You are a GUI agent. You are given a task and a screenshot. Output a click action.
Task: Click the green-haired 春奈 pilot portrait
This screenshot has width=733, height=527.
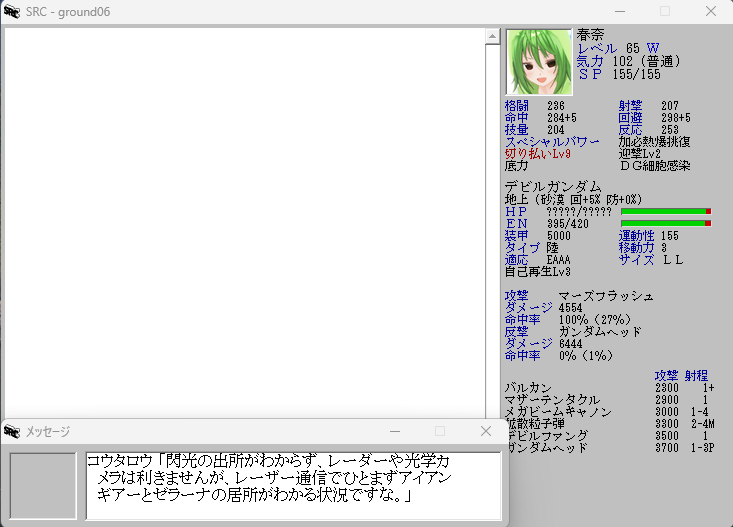[539, 62]
